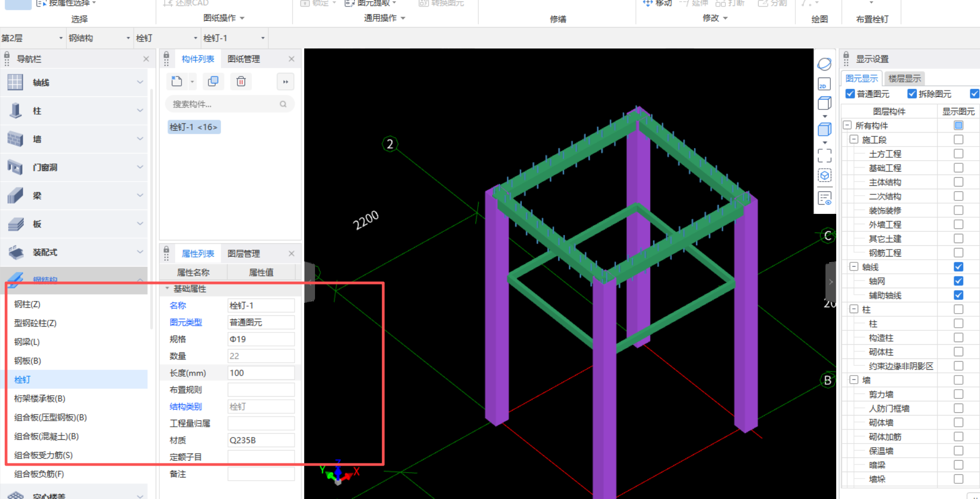Click the door-window opening (门窗洞) icon
Viewport: 980px width, 499px height.
tap(15, 167)
